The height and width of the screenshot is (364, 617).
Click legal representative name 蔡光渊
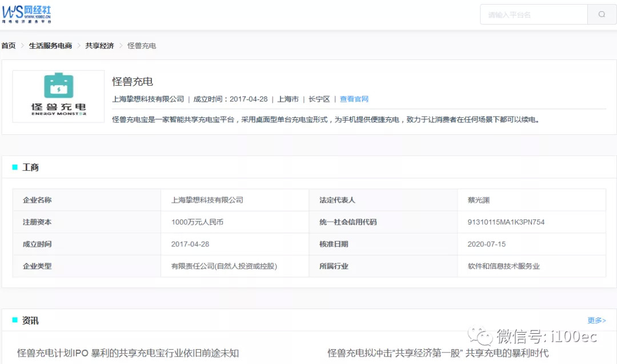pos(478,200)
